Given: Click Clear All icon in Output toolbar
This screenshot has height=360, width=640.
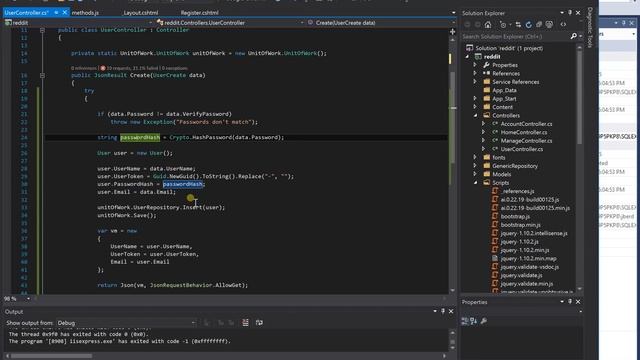Looking at the screenshot, I should 245,323.
